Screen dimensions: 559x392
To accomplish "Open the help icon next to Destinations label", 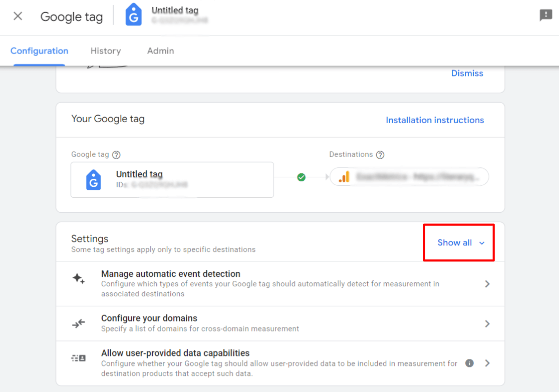I will [380, 155].
